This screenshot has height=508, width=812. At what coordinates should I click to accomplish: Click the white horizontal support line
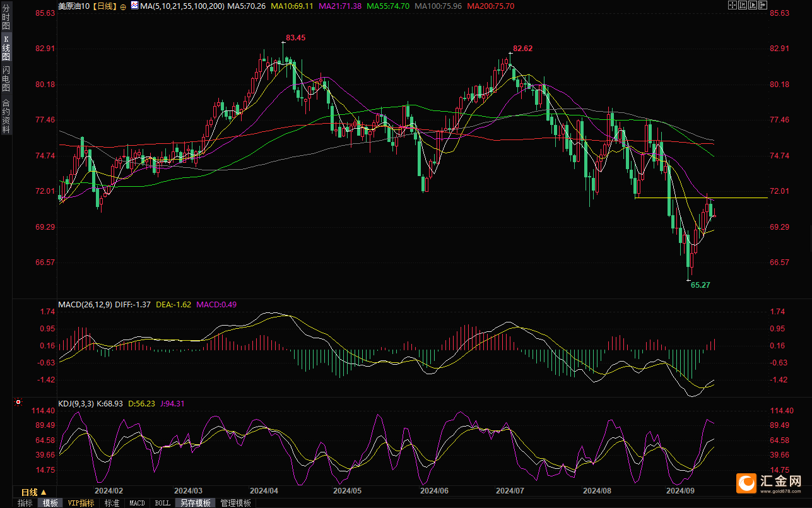pos(702,198)
